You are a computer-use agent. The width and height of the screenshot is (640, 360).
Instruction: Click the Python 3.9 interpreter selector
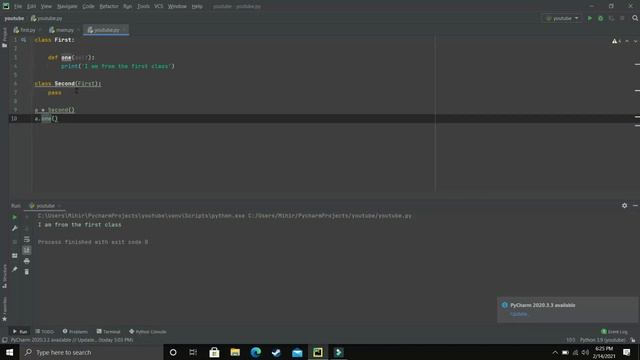click(x=602, y=340)
